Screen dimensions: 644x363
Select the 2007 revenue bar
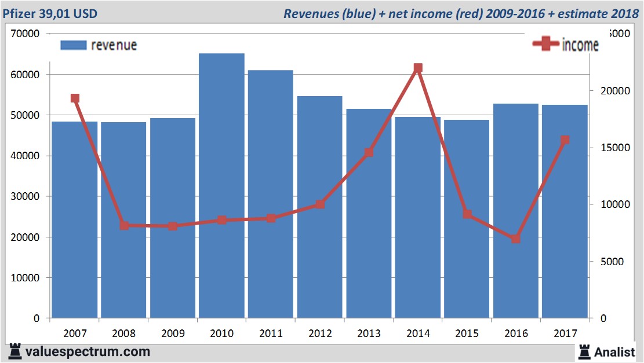point(75,220)
